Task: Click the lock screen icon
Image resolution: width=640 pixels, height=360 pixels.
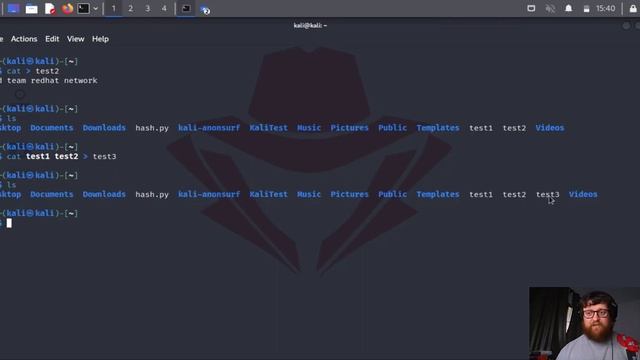Action: [633, 9]
